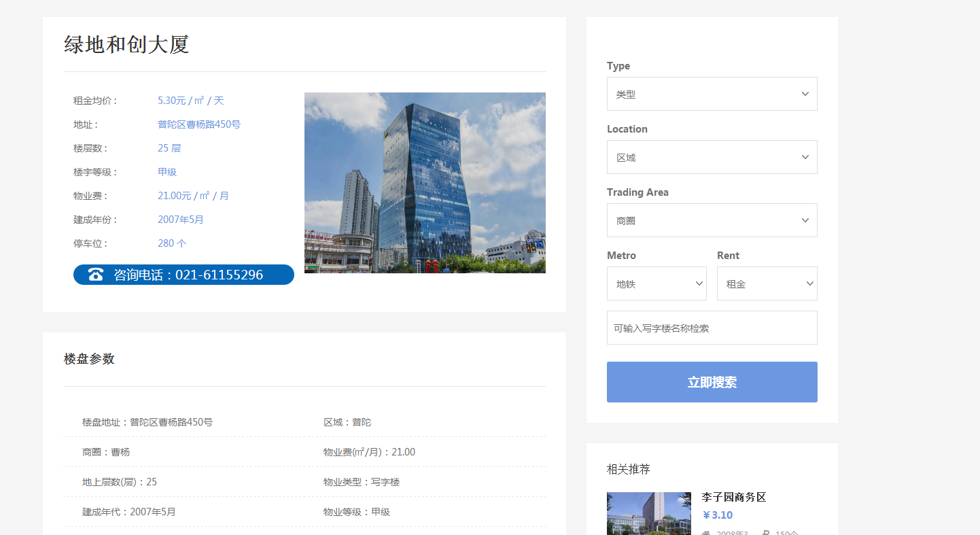Screen dimensions: 980x535
Task: Click the ¥3.10 price of 李子园商务区
Action: click(718, 515)
